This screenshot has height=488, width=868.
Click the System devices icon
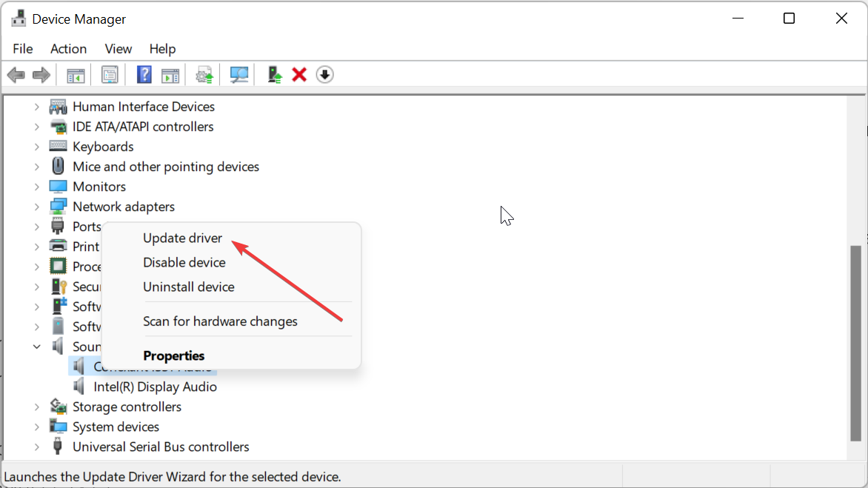coord(58,427)
